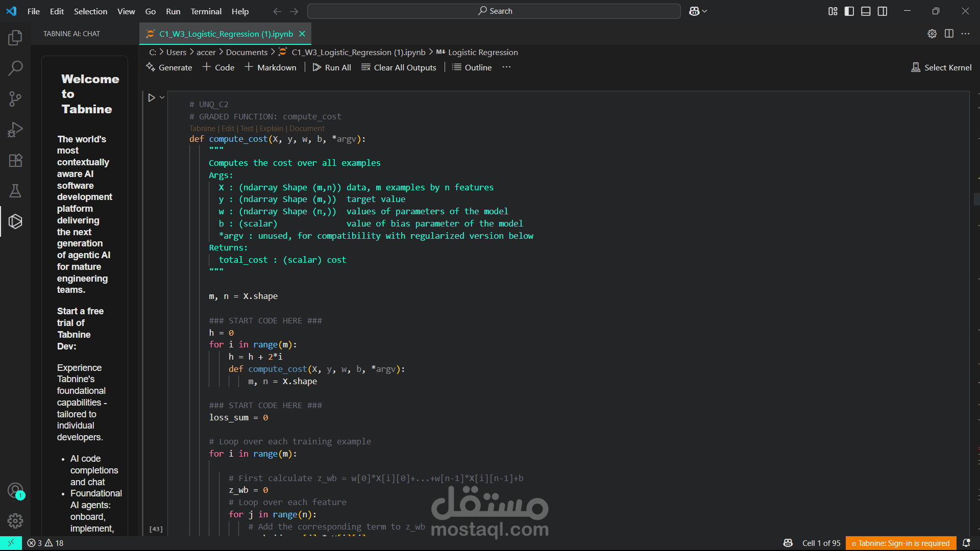Click Cell 1 of 95 status item
Image resolution: width=980 pixels, height=551 pixels.
click(x=821, y=543)
